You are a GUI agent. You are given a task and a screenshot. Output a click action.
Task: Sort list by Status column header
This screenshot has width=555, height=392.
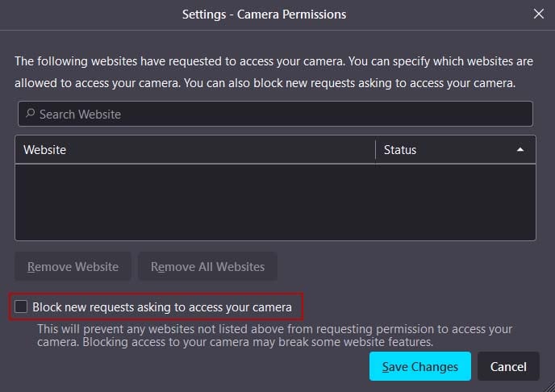point(444,150)
